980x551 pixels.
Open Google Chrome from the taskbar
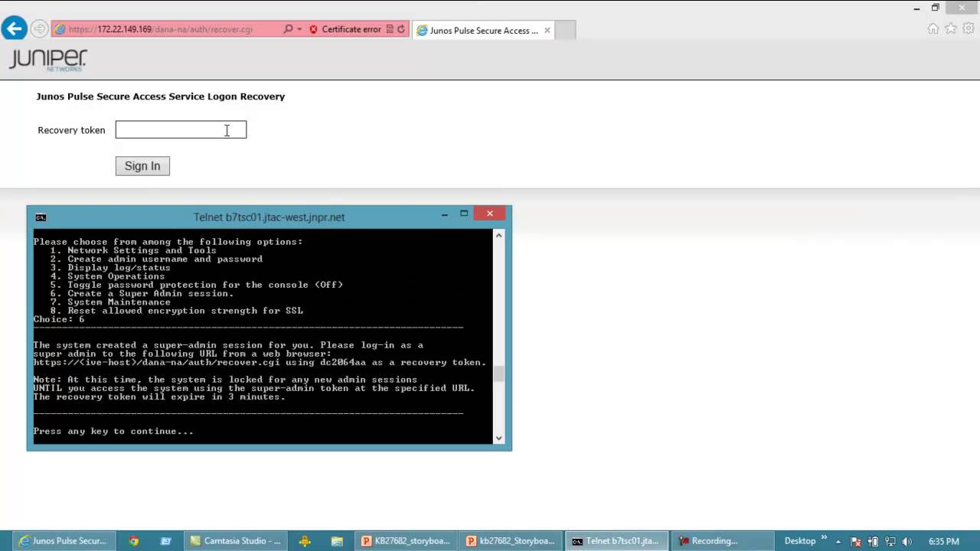(x=134, y=541)
